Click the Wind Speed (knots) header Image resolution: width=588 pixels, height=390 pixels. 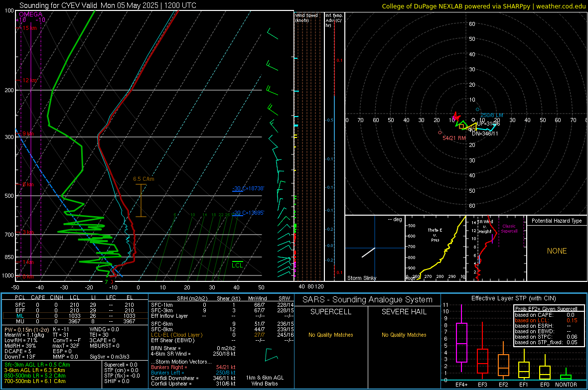[306, 17]
